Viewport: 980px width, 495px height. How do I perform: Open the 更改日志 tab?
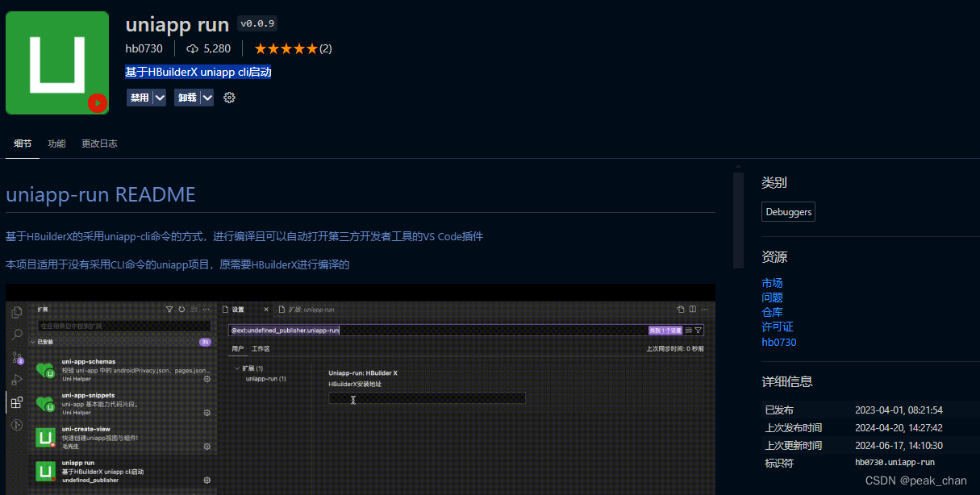point(98,143)
